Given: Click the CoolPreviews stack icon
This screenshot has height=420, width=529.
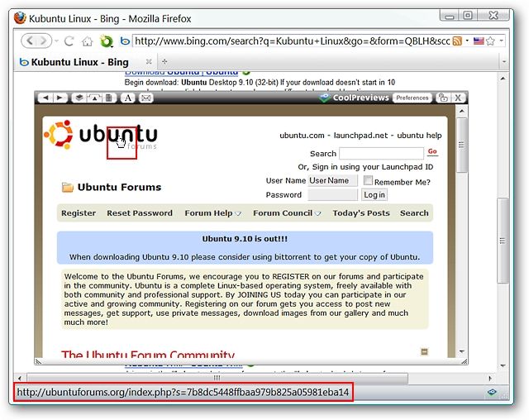Looking at the screenshot, I should tap(79, 98).
